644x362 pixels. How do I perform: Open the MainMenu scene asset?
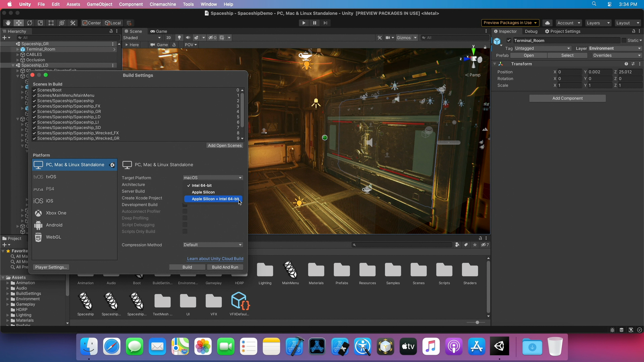click(290, 273)
